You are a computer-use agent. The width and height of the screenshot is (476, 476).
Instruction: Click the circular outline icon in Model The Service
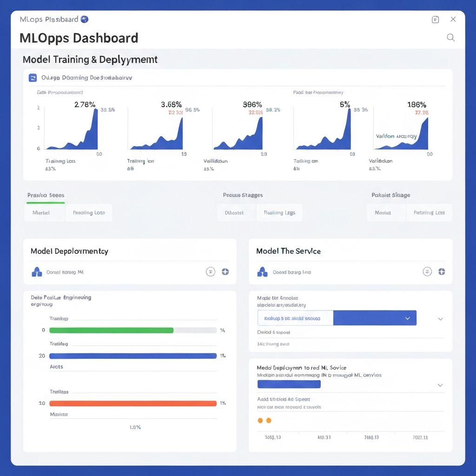pyautogui.click(x=427, y=271)
